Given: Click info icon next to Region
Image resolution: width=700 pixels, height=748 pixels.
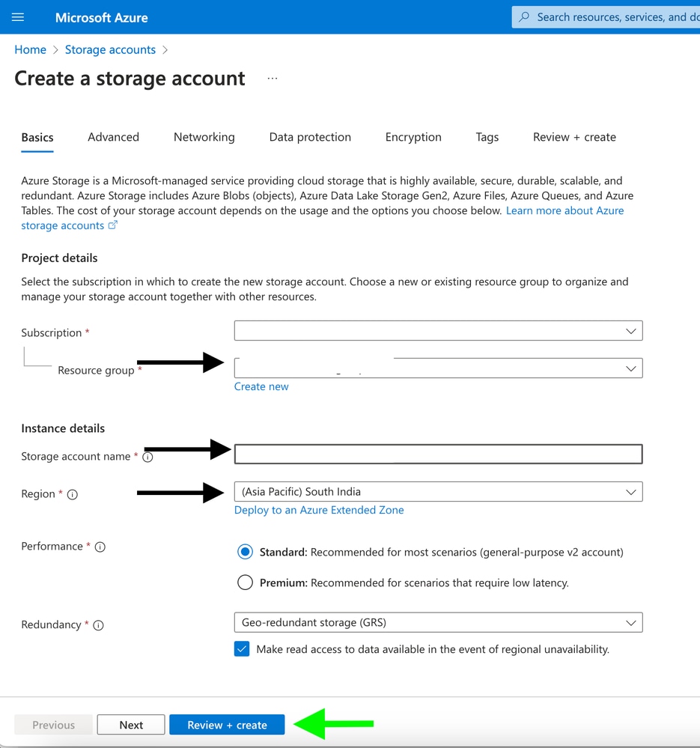Looking at the screenshot, I should pos(73,494).
